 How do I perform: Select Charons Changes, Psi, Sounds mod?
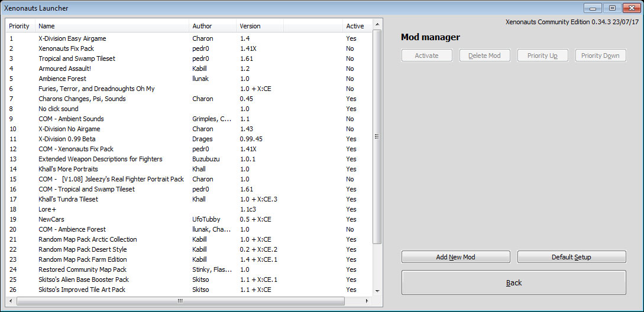pos(189,99)
